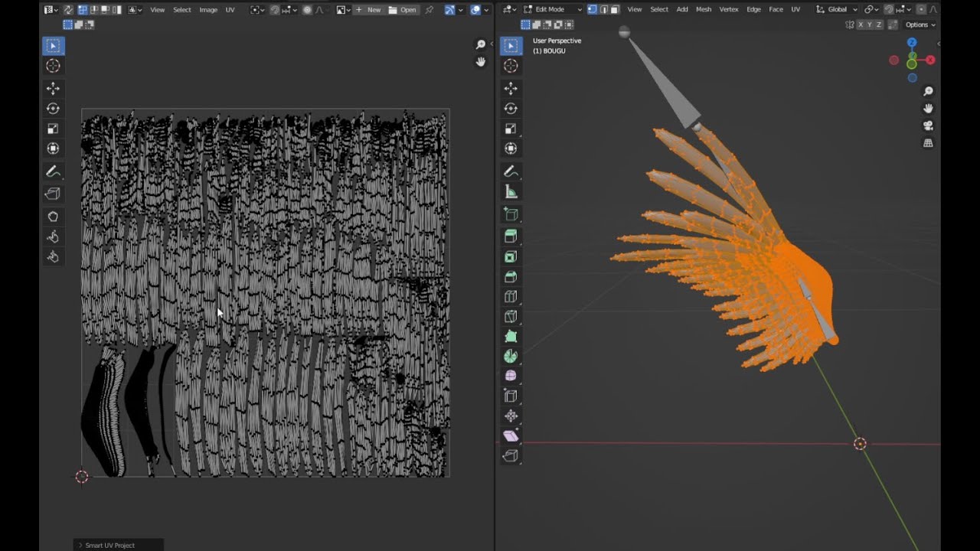Open Mesh menu in 3D viewport
The image size is (980, 551).
click(704, 9)
